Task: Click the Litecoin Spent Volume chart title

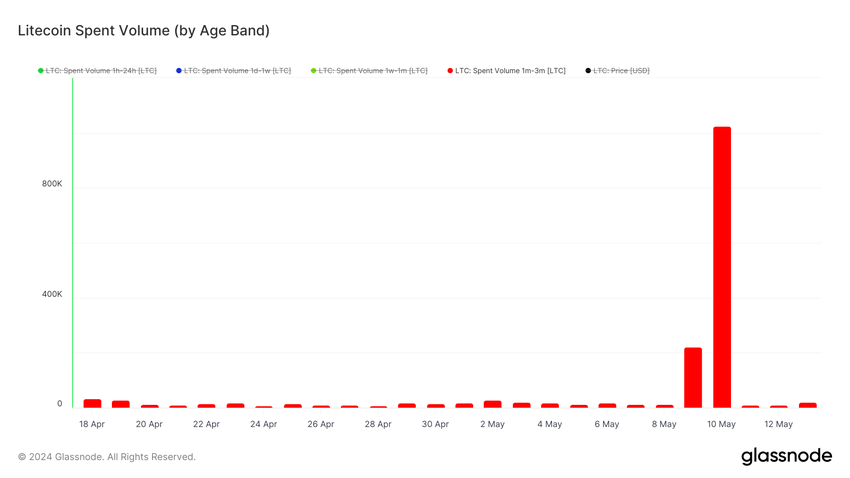Action: pos(144,31)
